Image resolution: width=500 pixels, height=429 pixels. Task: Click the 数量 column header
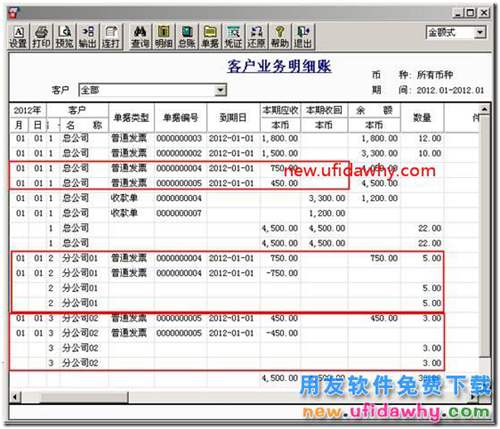tap(422, 118)
